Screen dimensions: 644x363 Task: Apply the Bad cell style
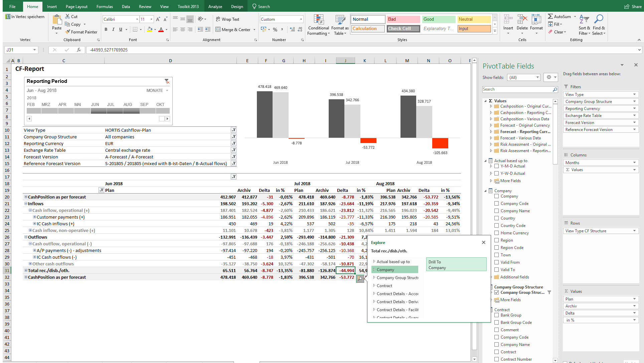coord(403,19)
